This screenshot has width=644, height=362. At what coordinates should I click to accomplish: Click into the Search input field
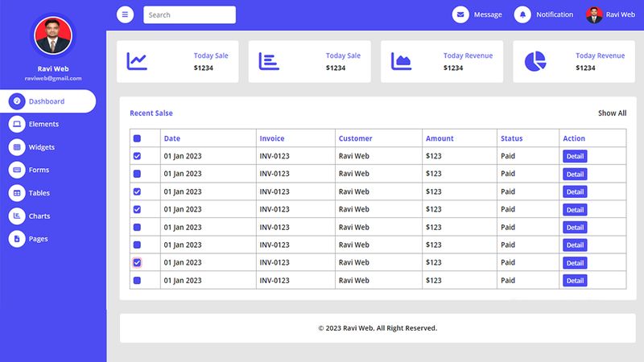pyautogui.click(x=189, y=14)
